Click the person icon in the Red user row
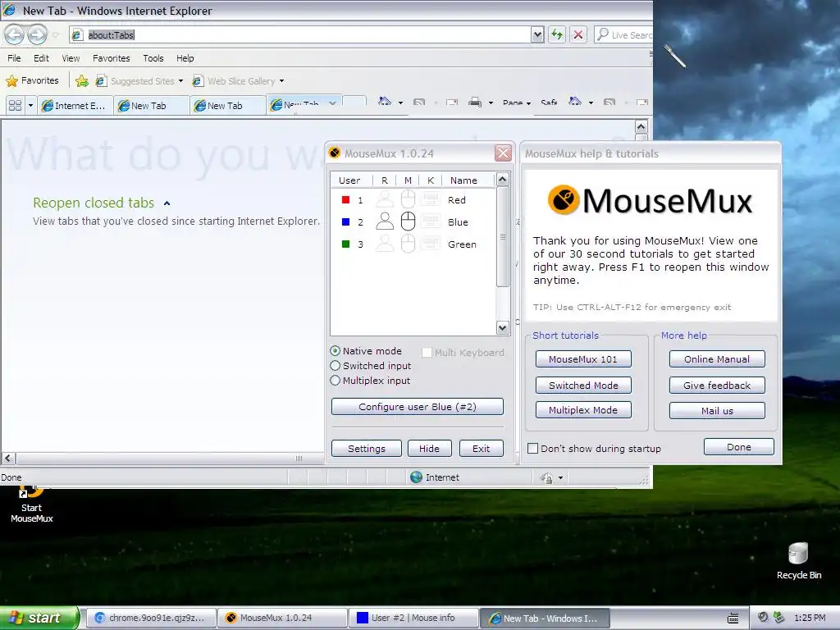The height and width of the screenshot is (630, 840). coord(385,199)
